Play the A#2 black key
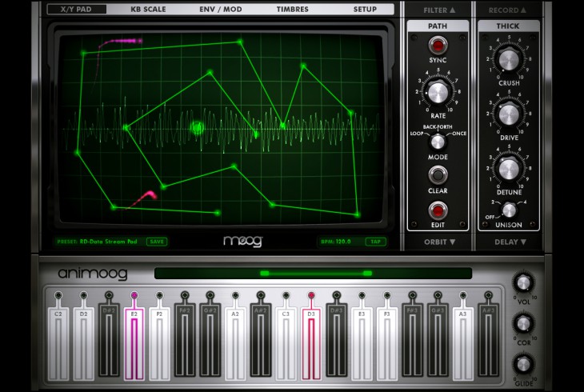 [x=261, y=341]
